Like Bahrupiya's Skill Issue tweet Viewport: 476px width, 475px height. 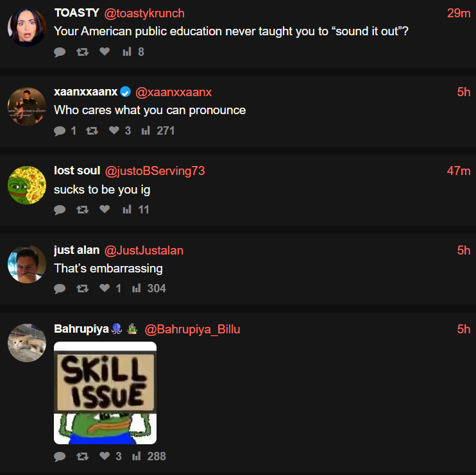105,456
